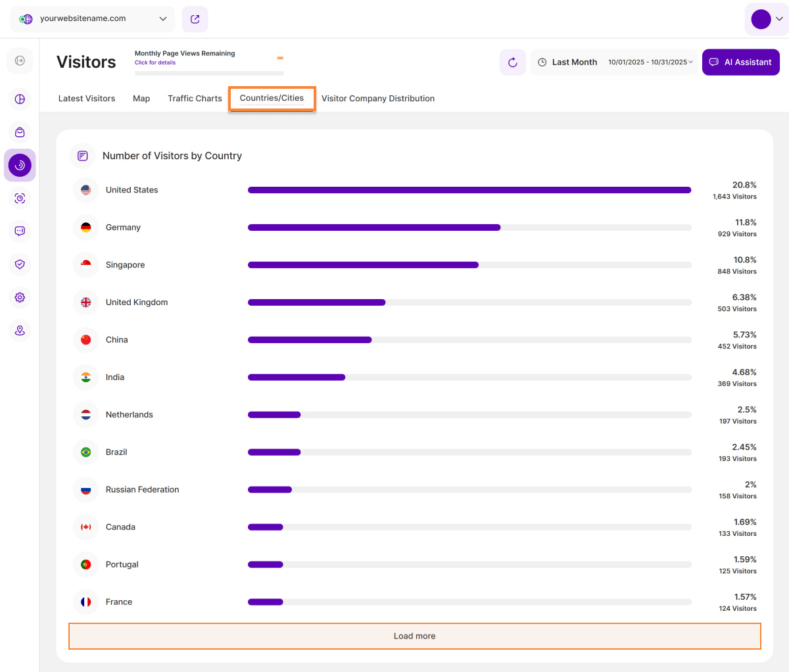Screen dimensions: 789x672
Task: Open external site link icon
Action: [x=195, y=19]
